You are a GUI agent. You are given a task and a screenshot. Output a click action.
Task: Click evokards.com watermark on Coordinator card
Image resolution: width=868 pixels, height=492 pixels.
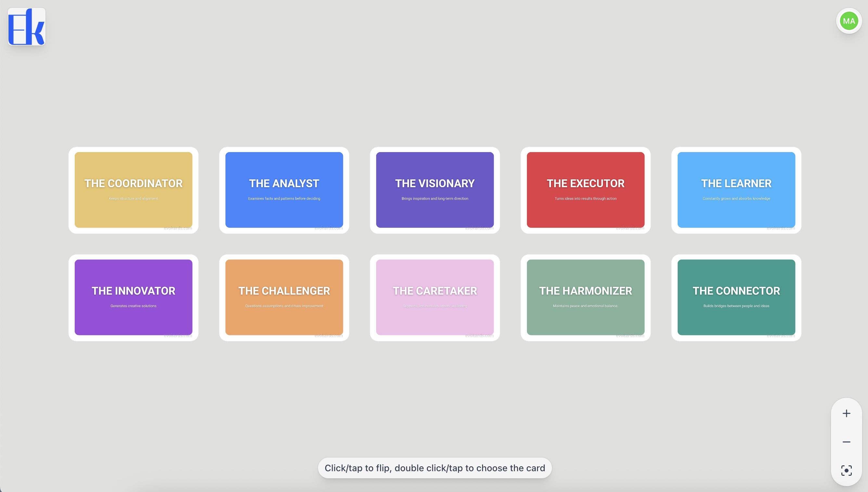[x=178, y=228]
